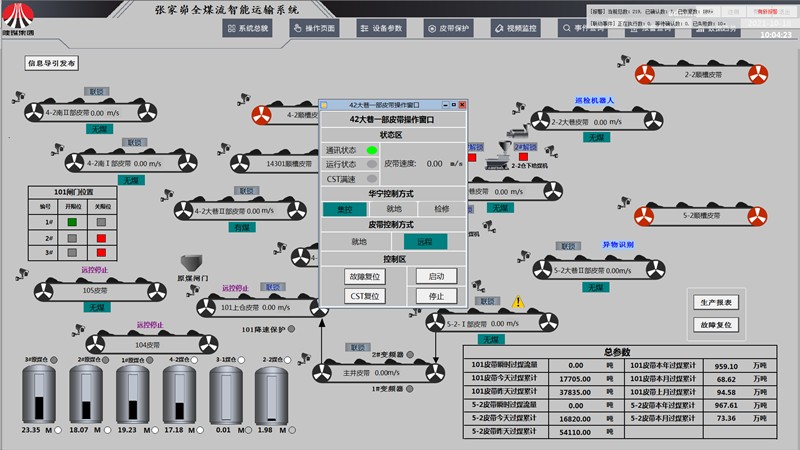
Task: Open the 系统总貌 overview menu
Action: [x=247, y=29]
